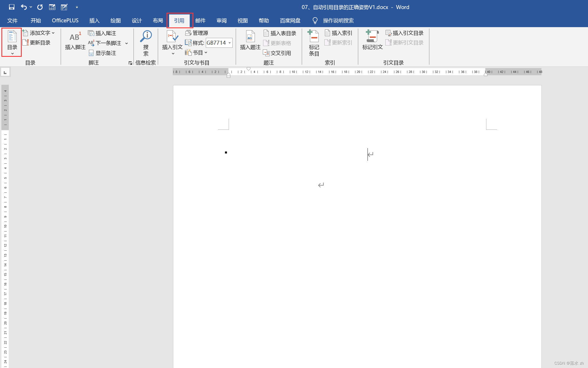
Task: Open the 绘图 (Draw) tab
Action: pos(115,21)
